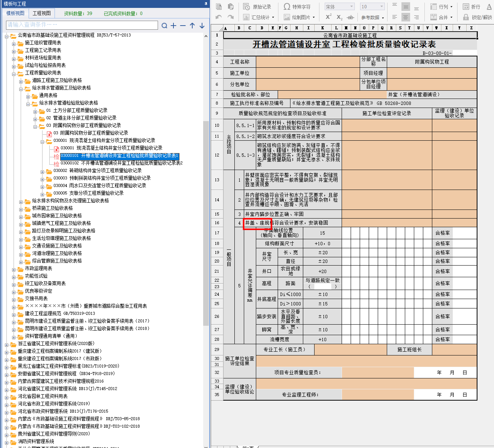Select 市政监理用表 in the tree
This screenshot has width=494, height=448.
click(38, 268)
